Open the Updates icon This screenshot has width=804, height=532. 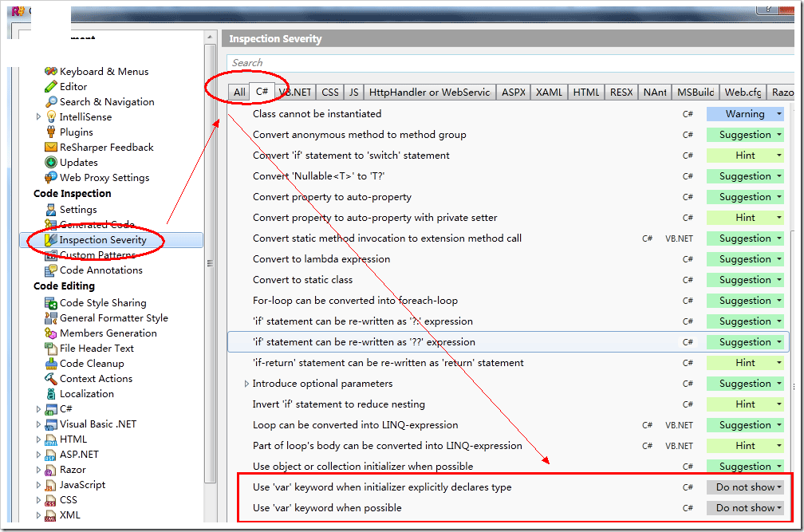[x=51, y=163]
